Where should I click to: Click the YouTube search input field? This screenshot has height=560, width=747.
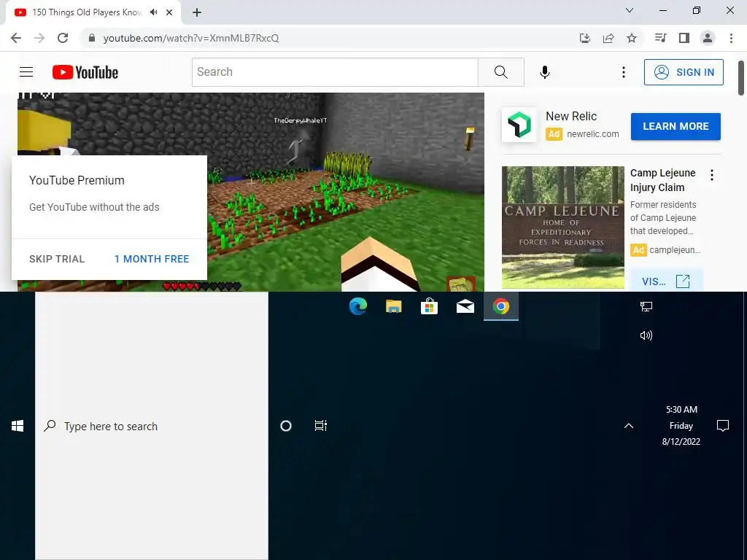click(335, 72)
